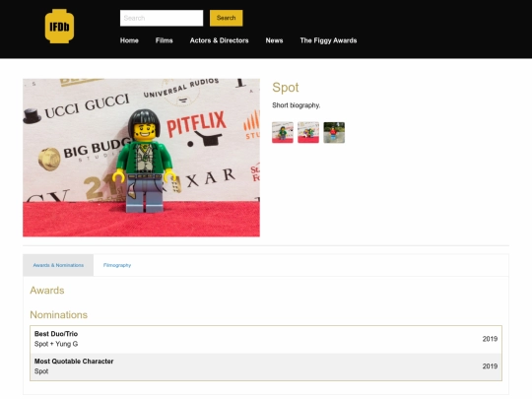Image resolution: width=532 pixels, height=399 pixels.
Task: Click the 2019 year in Best Duo/Trio row
Action: click(x=490, y=339)
